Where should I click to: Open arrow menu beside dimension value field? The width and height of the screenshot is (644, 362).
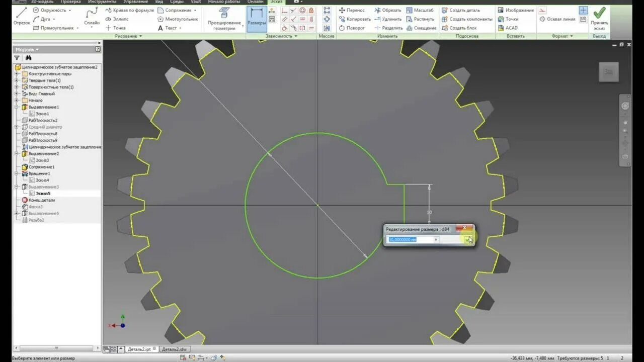[436, 240]
